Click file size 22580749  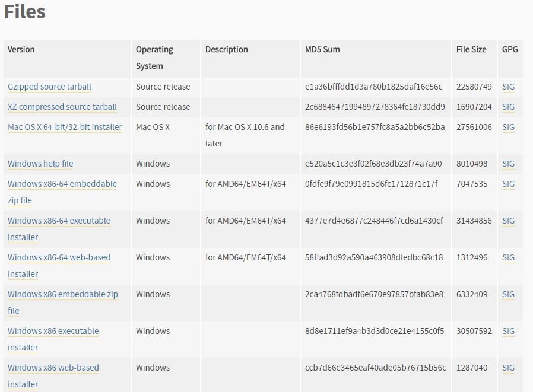point(474,87)
